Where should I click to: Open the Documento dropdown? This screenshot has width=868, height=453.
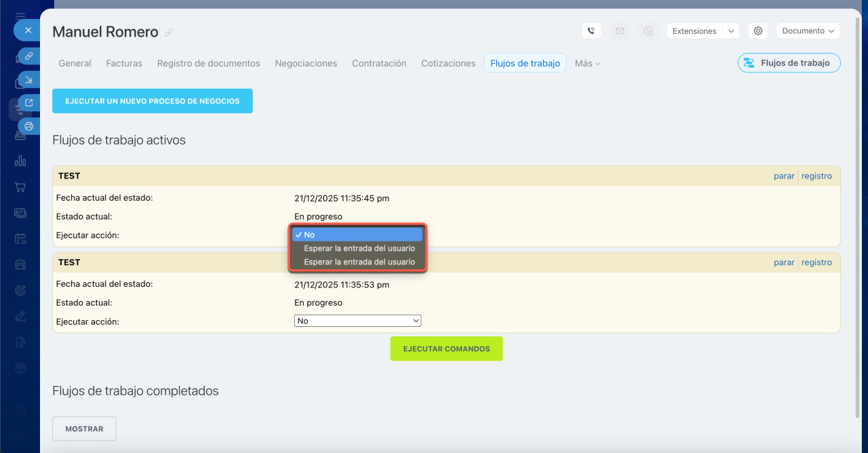click(x=808, y=31)
